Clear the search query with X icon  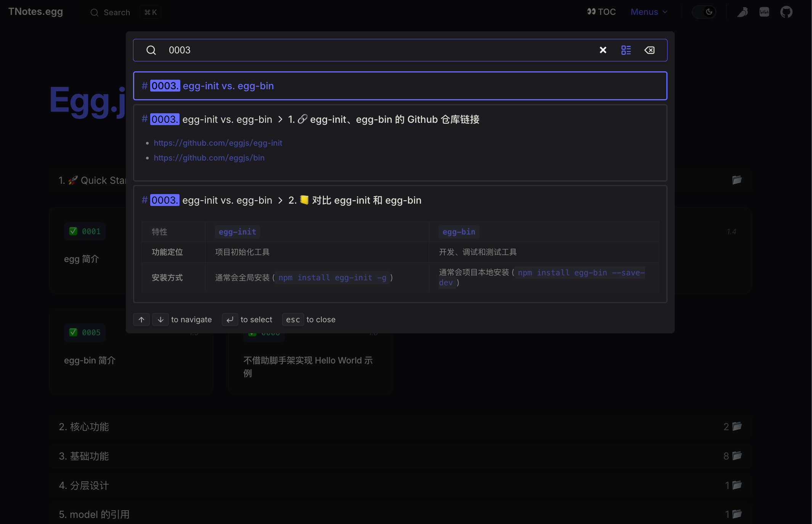603,50
